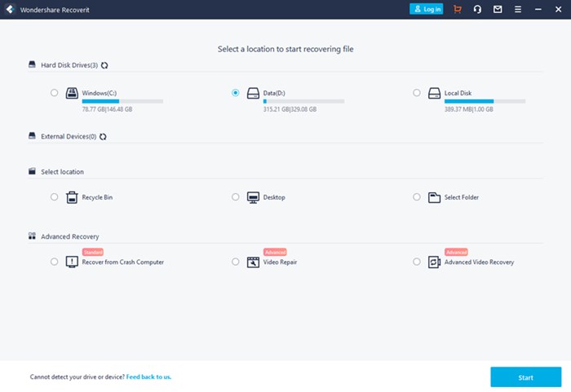The image size is (571, 392).
Task: Click the shopping cart icon
Action: click(x=457, y=9)
